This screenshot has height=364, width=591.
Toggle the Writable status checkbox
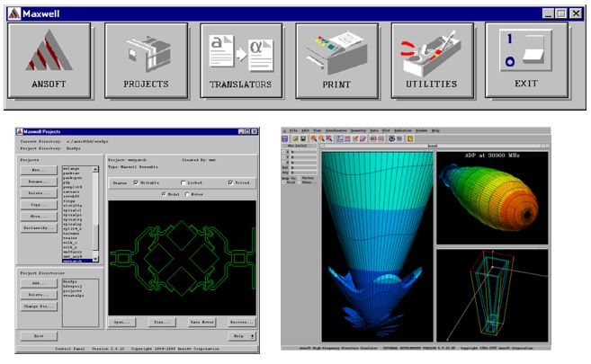tap(136, 182)
